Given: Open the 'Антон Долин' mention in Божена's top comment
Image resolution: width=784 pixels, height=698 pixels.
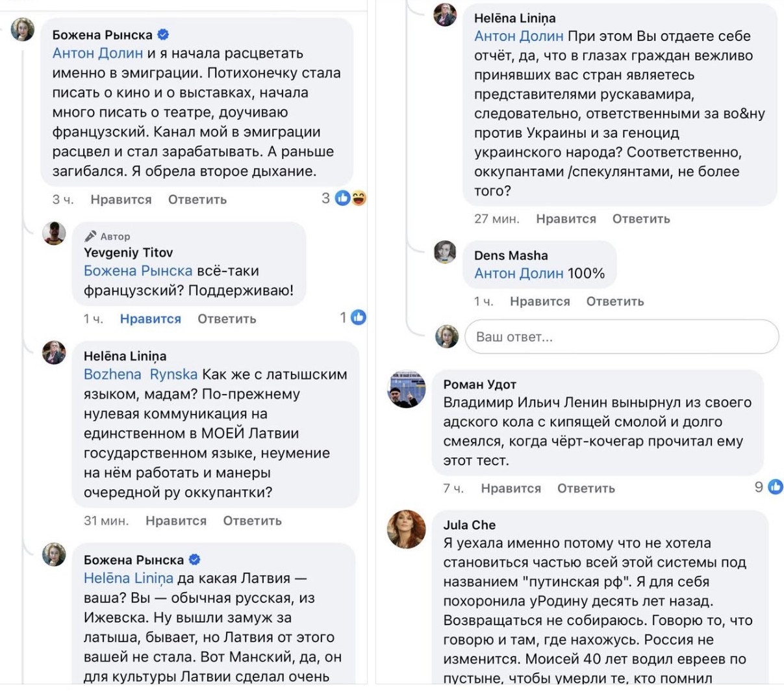Looking at the screenshot, I should 97,53.
